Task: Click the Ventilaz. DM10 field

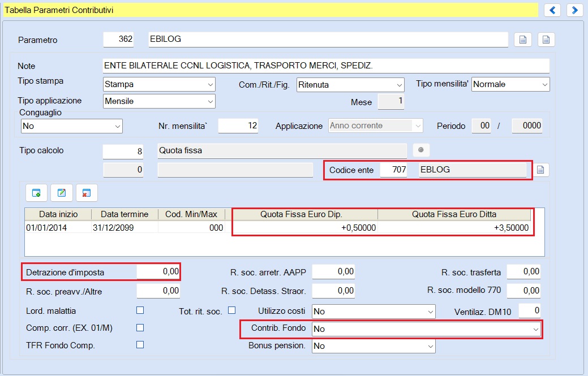Action: pos(530,310)
